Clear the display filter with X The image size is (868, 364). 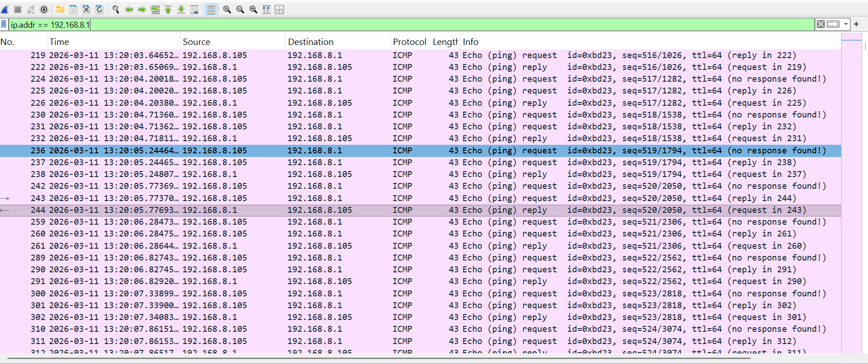pos(820,24)
